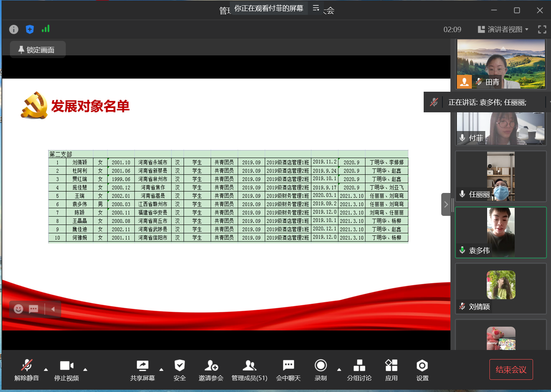Click the meeting info icon

(x=14, y=29)
